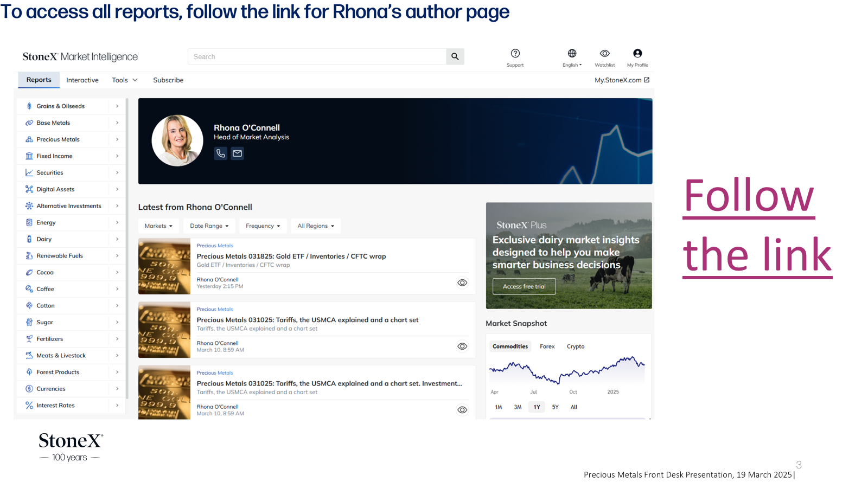Click the phone icon under Rhona O'Connell
This screenshot has height=488, width=868.
point(221,153)
